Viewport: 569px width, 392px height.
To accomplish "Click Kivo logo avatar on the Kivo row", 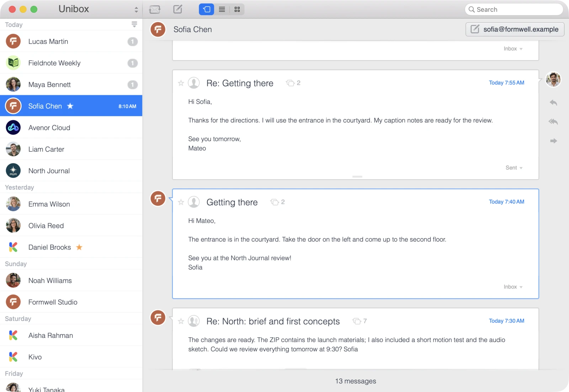I will pyautogui.click(x=13, y=357).
